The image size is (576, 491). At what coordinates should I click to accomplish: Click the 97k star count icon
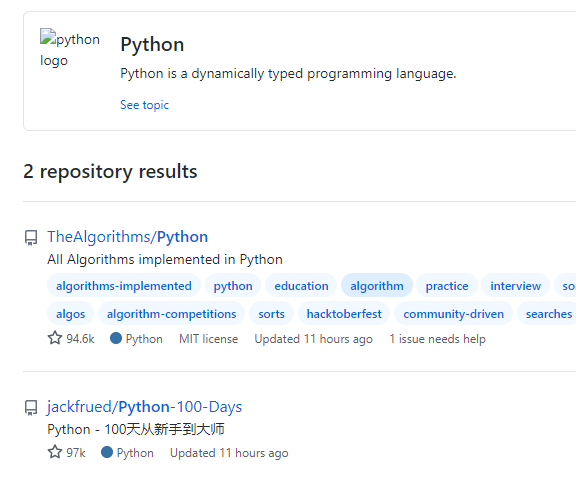(x=55, y=452)
